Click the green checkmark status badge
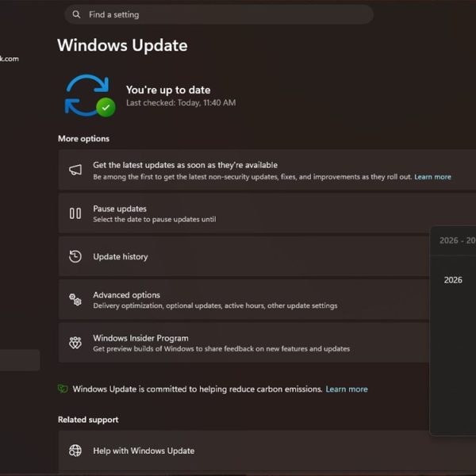 pos(106,107)
